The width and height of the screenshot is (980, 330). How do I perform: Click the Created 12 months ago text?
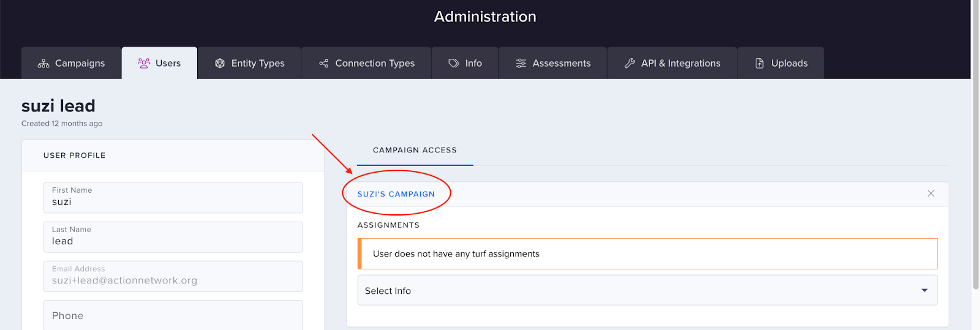point(62,124)
